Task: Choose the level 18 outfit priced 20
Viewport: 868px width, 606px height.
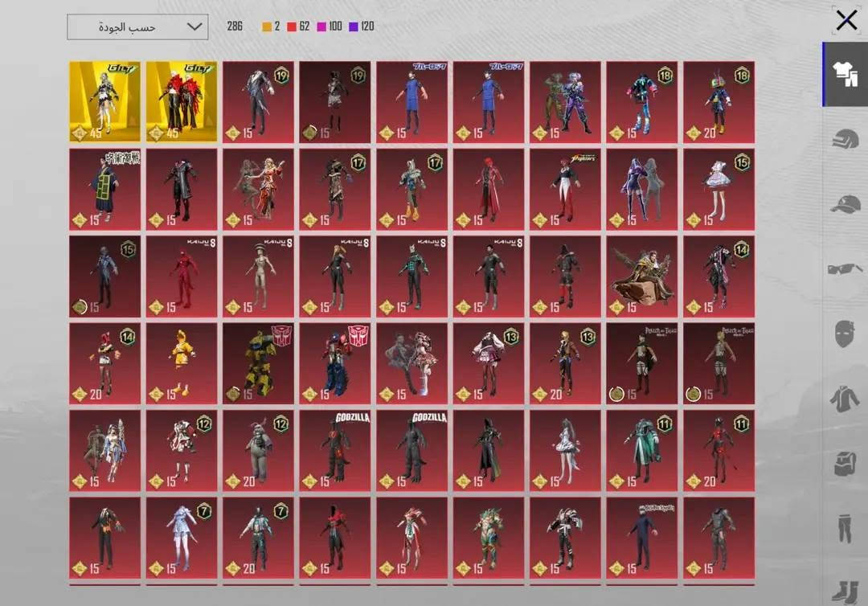Action: point(719,102)
